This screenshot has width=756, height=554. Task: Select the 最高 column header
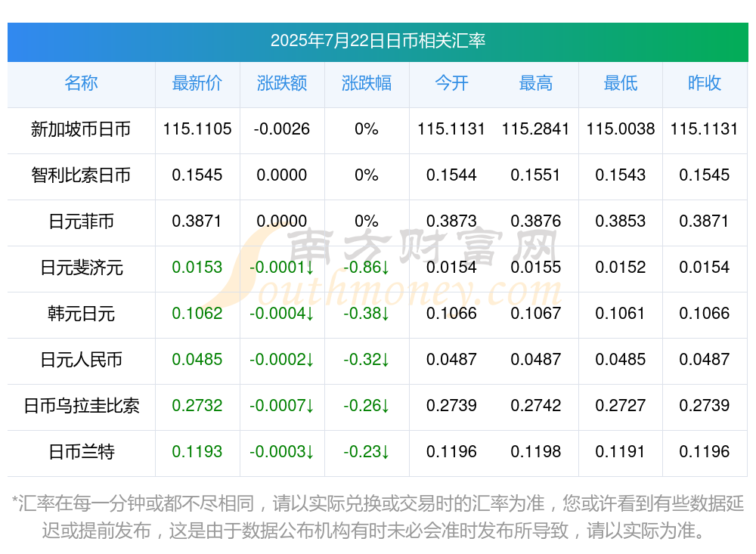click(x=536, y=83)
